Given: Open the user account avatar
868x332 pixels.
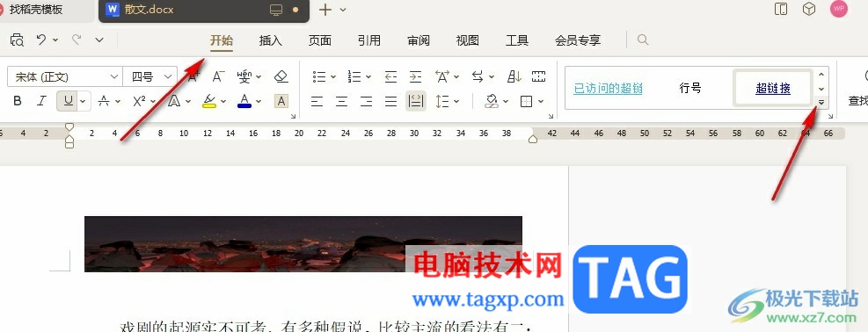Looking at the screenshot, I should pyautogui.click(x=839, y=9).
